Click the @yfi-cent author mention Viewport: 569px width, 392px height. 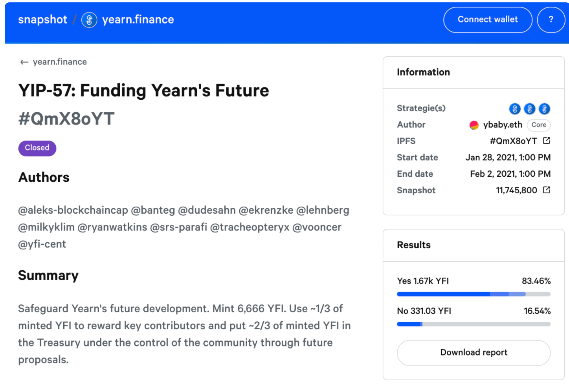click(x=42, y=244)
